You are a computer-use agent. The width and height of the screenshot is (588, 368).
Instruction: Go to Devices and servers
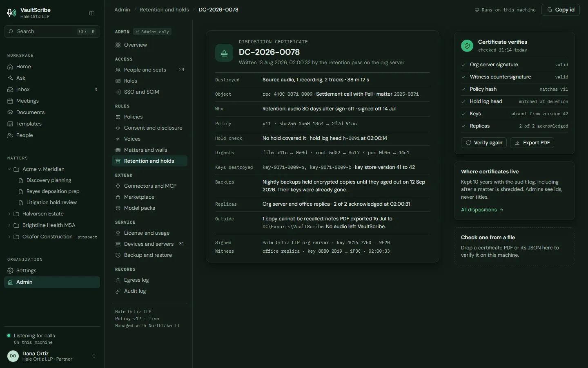tap(149, 244)
